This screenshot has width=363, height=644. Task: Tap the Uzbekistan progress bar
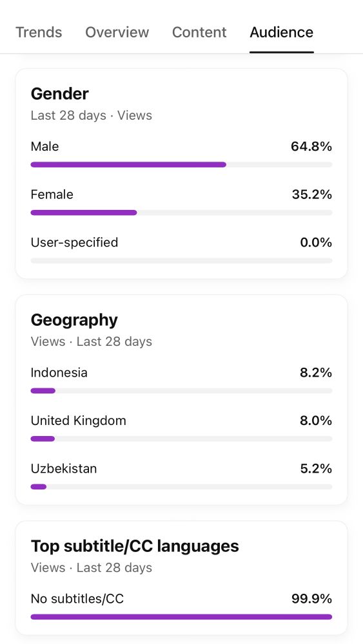click(x=181, y=487)
